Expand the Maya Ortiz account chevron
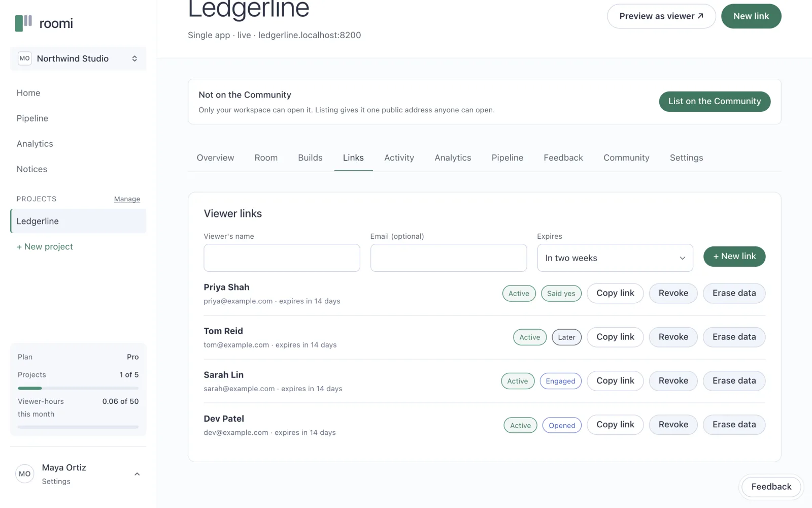812x508 pixels. pyautogui.click(x=137, y=474)
